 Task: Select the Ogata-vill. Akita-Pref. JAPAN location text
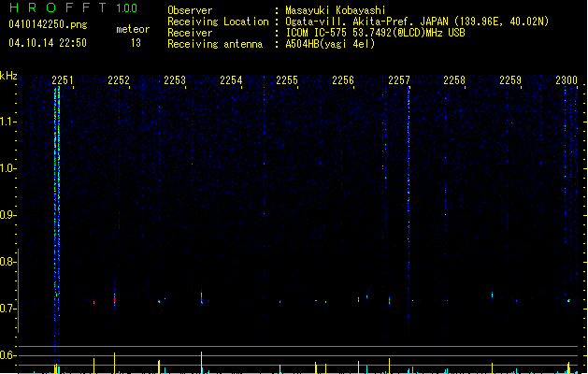tap(417, 22)
